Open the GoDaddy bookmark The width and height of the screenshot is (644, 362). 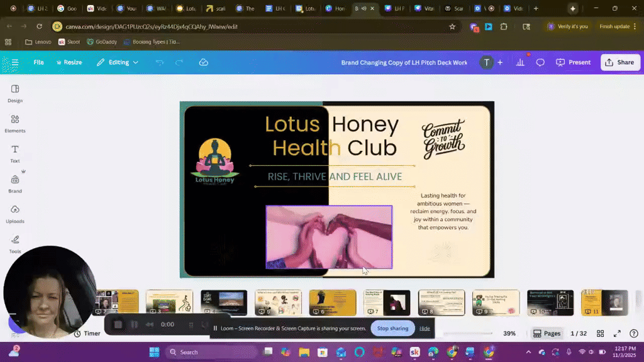[102, 42]
